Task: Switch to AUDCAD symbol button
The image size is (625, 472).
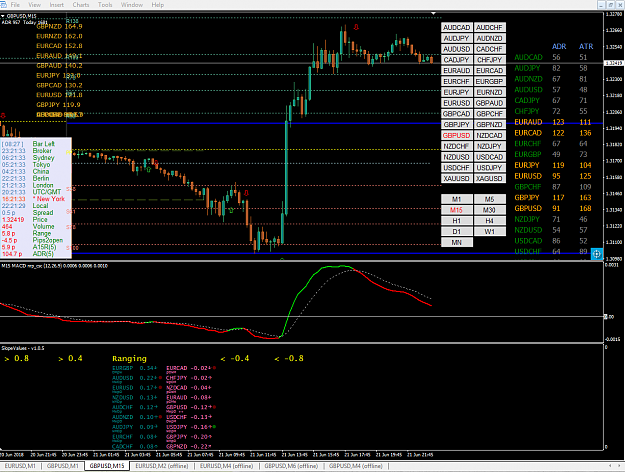Action: (x=457, y=28)
